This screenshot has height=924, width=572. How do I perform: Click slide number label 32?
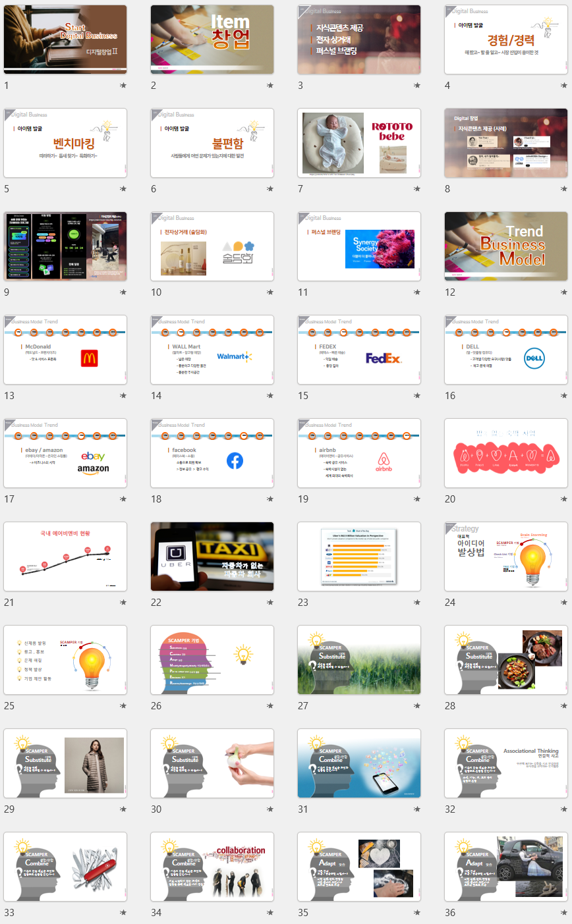point(450,809)
